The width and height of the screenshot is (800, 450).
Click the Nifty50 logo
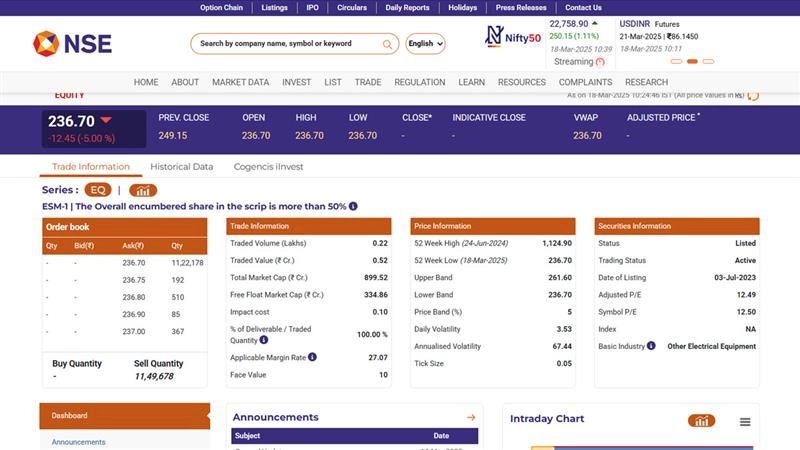coord(513,37)
